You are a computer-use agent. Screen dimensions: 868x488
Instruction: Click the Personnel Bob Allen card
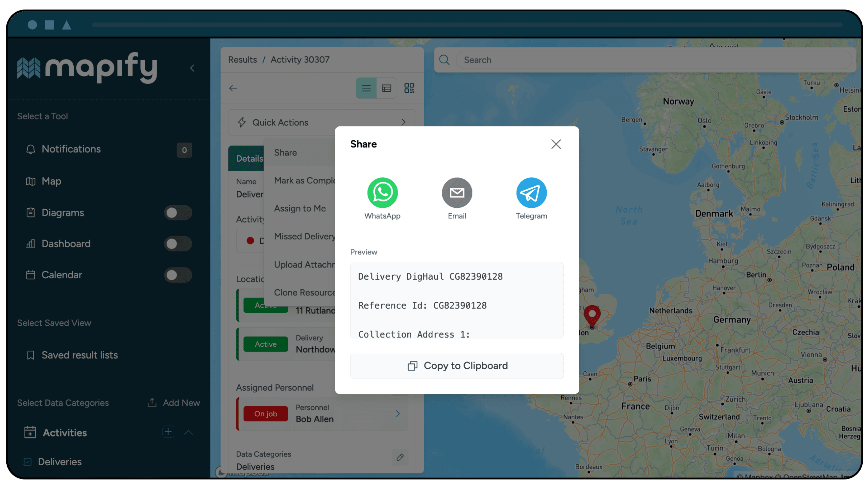(322, 414)
